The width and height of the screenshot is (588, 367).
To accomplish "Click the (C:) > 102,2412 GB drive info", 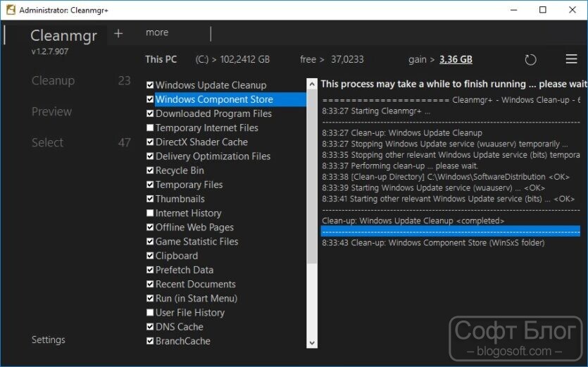I will click(x=232, y=59).
